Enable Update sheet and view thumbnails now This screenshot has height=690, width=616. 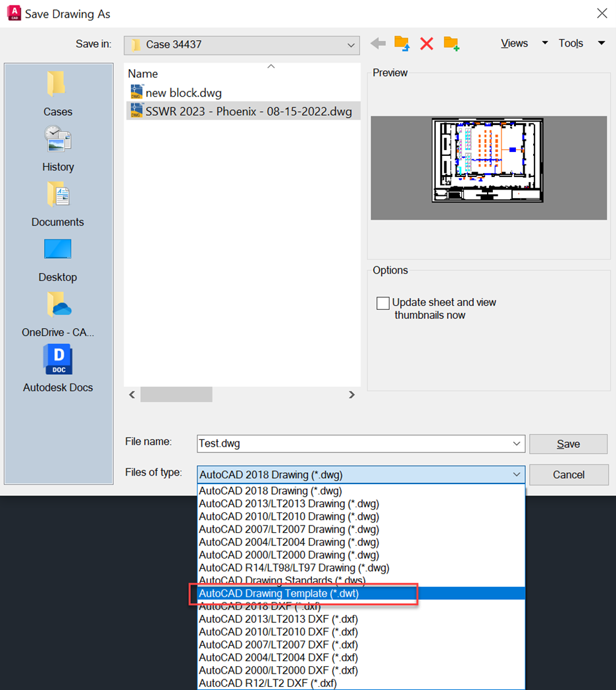382,303
